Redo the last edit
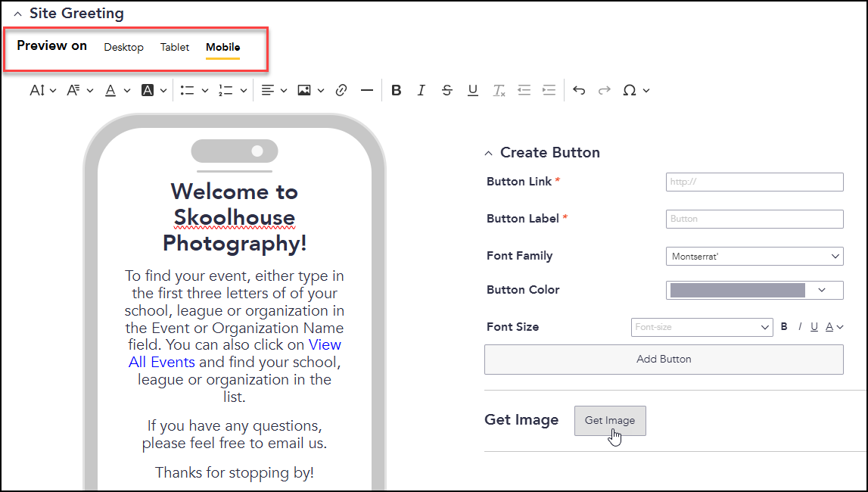 click(605, 90)
